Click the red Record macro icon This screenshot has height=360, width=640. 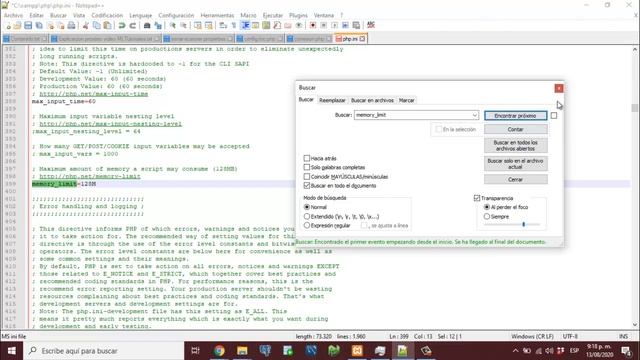click(313, 25)
